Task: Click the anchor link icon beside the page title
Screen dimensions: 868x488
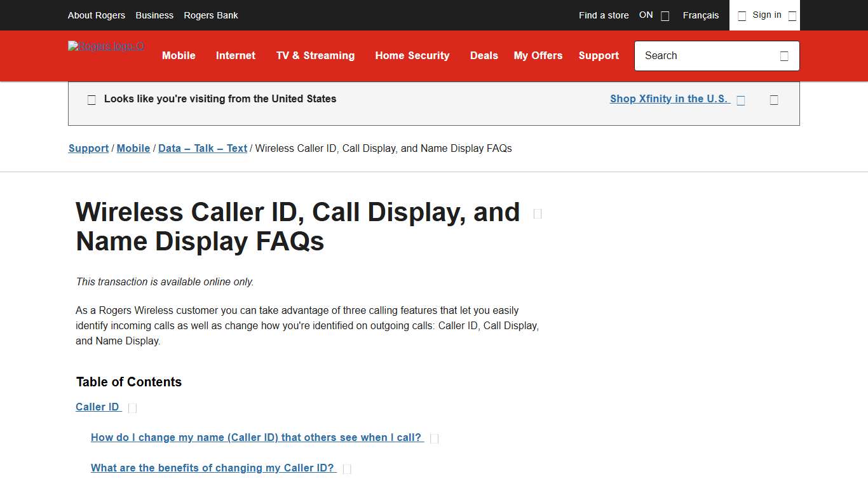Action: (537, 213)
